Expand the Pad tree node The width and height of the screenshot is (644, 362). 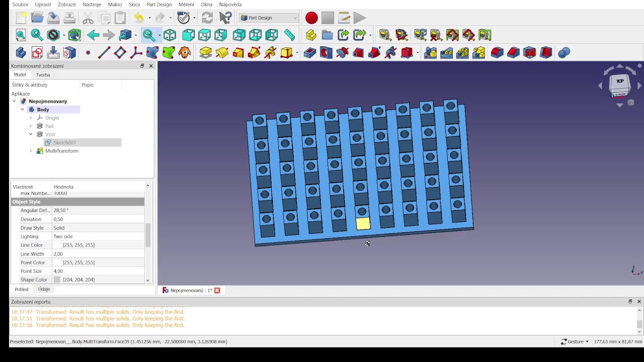click(x=31, y=126)
